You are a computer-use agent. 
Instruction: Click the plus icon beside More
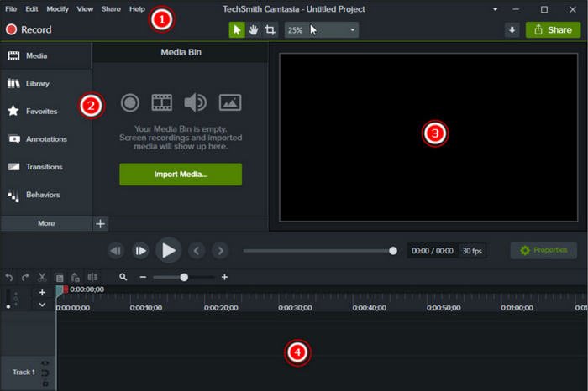point(100,223)
